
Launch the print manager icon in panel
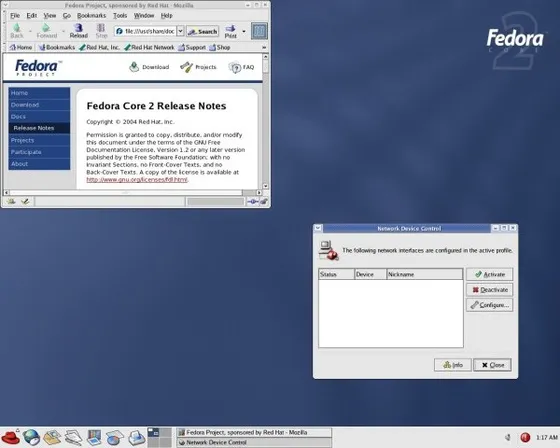pos(136,437)
